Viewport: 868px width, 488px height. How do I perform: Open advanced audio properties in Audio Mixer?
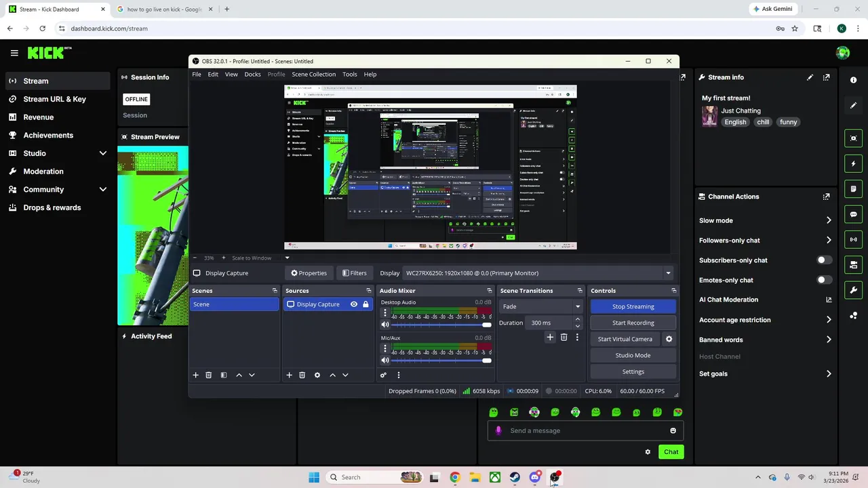(x=383, y=375)
